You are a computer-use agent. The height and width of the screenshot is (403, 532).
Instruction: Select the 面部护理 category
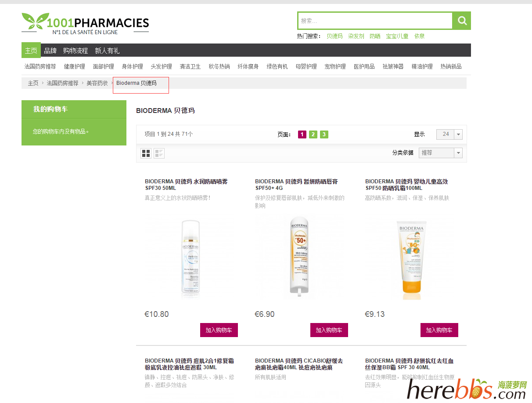(x=104, y=66)
